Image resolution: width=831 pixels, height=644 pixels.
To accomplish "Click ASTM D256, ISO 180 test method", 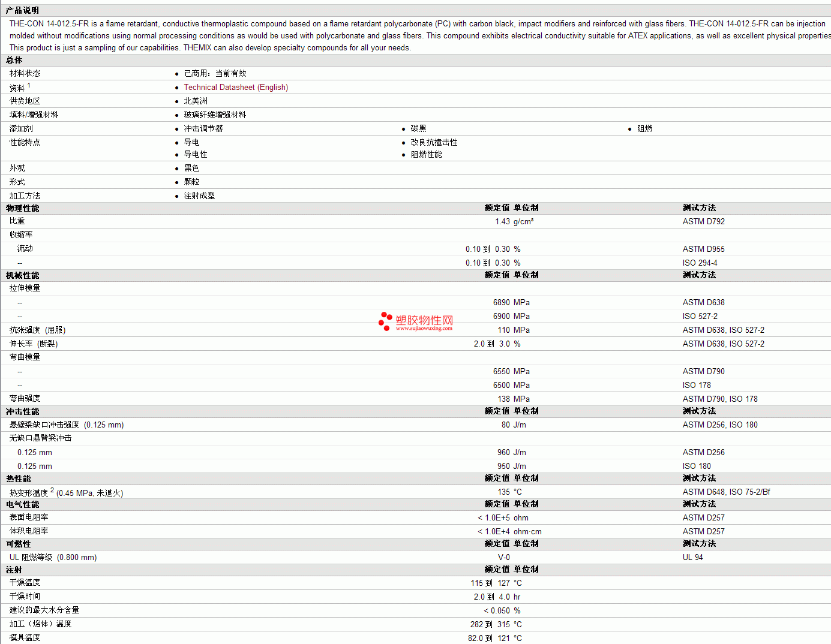I will (x=720, y=425).
